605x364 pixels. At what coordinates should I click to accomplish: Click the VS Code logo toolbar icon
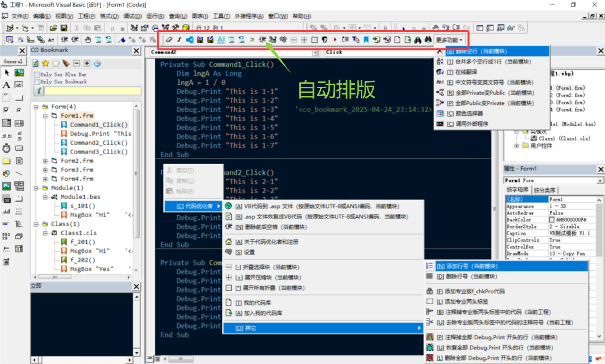(x=190, y=40)
